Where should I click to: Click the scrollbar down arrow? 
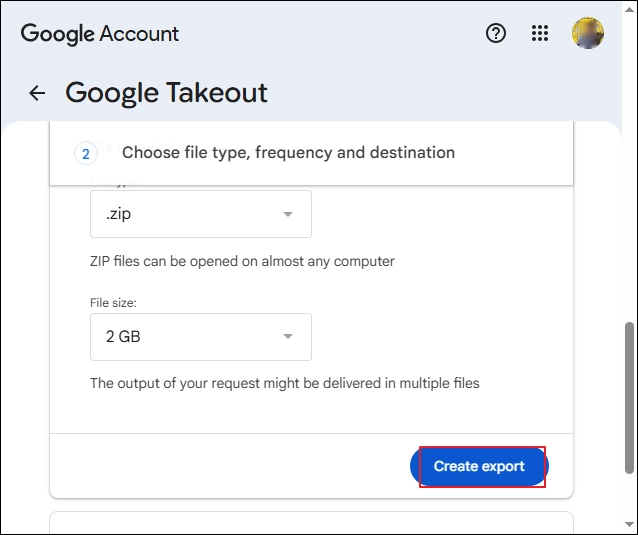click(x=629, y=525)
